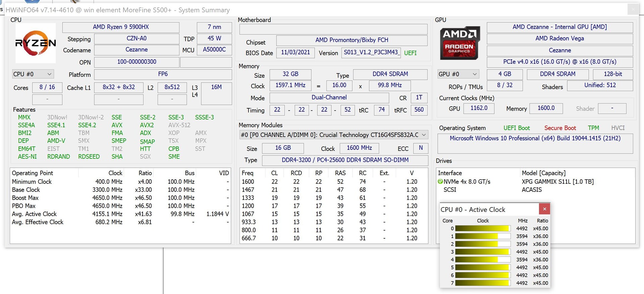Screen dimensions: 644x294
Task: Click the L3 cache value 16M
Action: pos(216,93)
